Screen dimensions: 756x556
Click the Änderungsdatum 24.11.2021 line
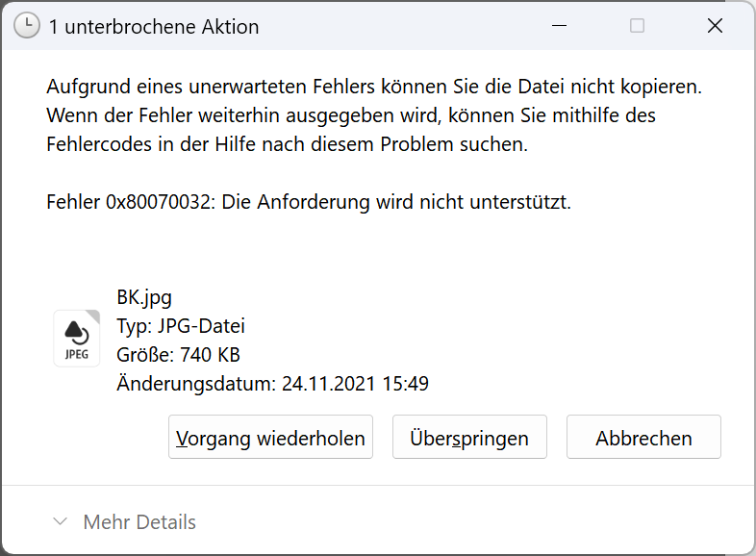pos(272,384)
